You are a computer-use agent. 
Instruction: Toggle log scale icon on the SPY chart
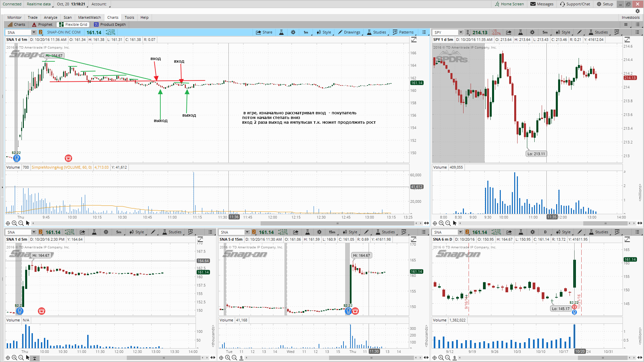pyautogui.click(x=627, y=40)
